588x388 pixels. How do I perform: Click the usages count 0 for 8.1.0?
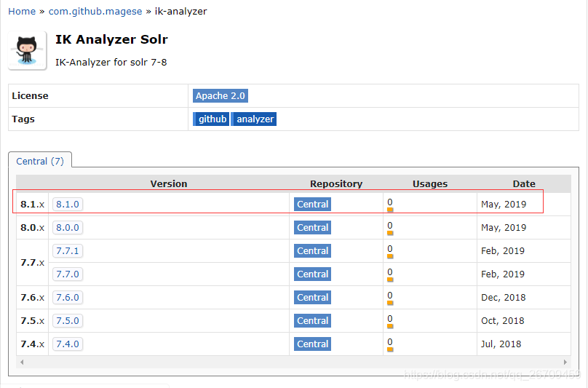click(x=390, y=202)
